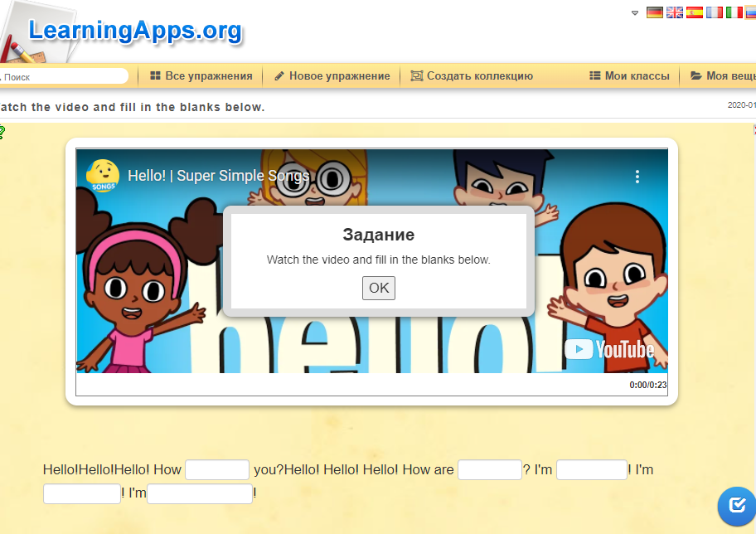Image resolution: width=756 pixels, height=534 pixels.
Task: Open the YouTube logo on the video
Action: [609, 349]
